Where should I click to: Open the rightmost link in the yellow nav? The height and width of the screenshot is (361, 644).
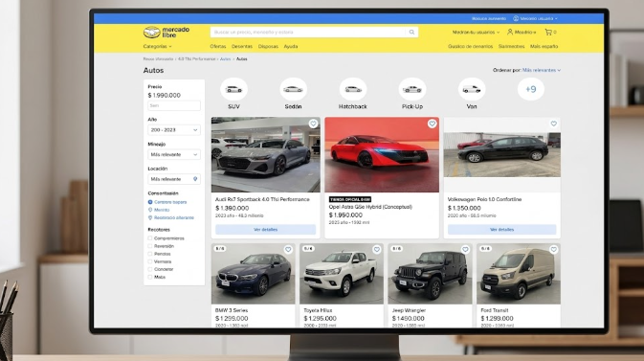pos(544,47)
